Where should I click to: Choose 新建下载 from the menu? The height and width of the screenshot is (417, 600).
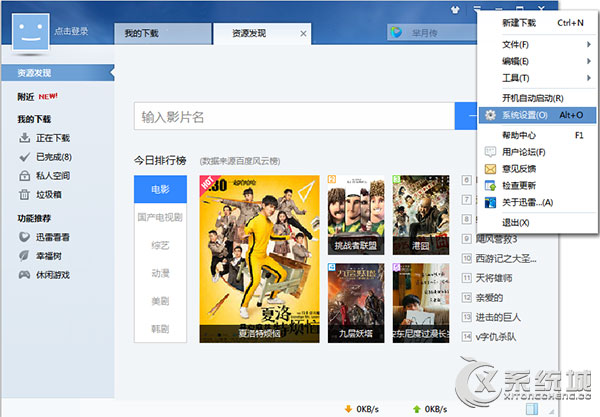[537, 23]
